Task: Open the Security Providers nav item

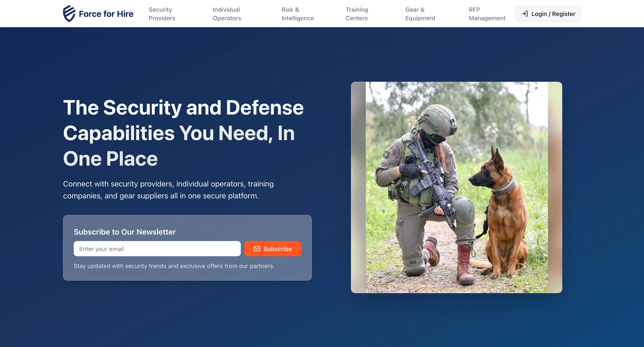Action: point(162,14)
